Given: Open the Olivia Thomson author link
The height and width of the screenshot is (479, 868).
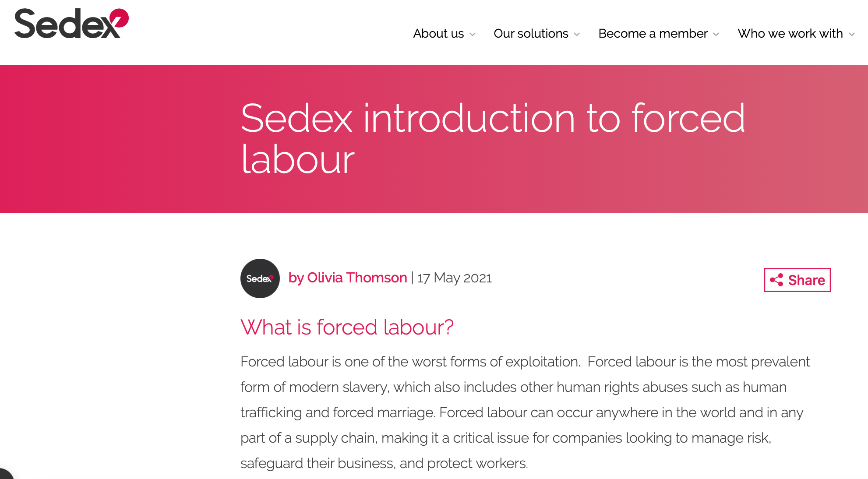Looking at the screenshot, I should point(348,278).
